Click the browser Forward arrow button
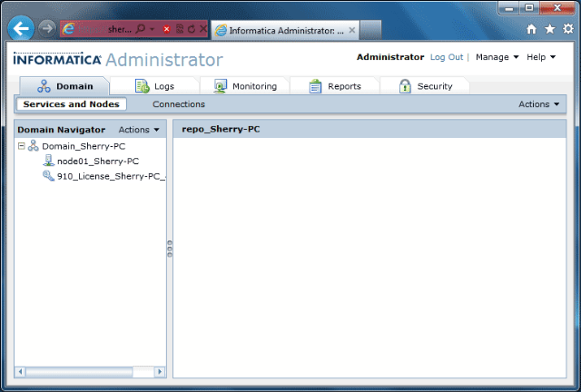The image size is (581, 392). coord(47,28)
